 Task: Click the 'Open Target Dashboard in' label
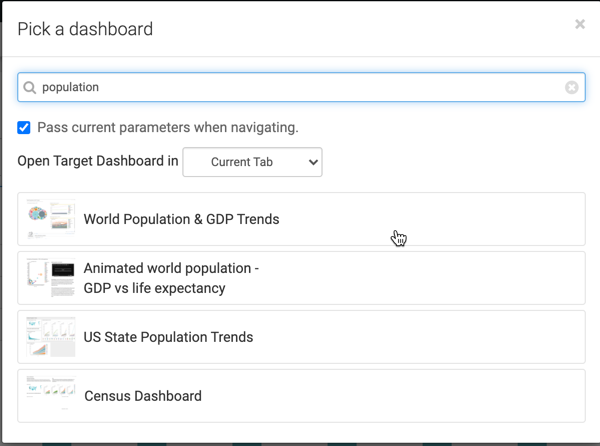(x=98, y=162)
